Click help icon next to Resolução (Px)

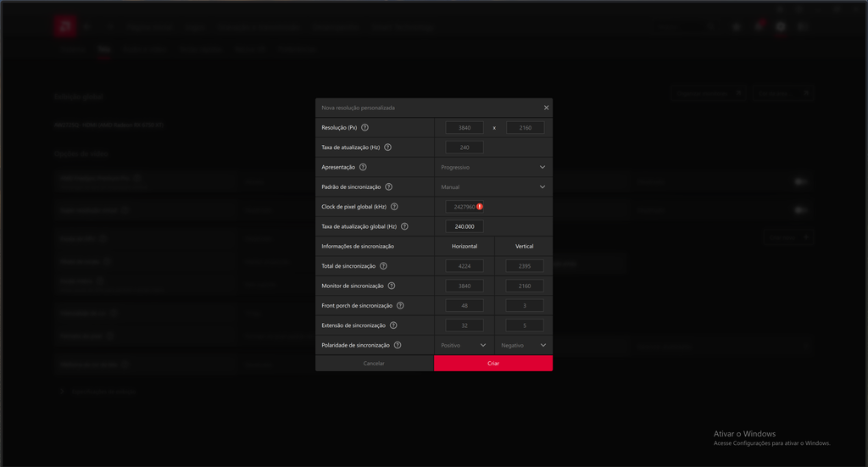[365, 128]
